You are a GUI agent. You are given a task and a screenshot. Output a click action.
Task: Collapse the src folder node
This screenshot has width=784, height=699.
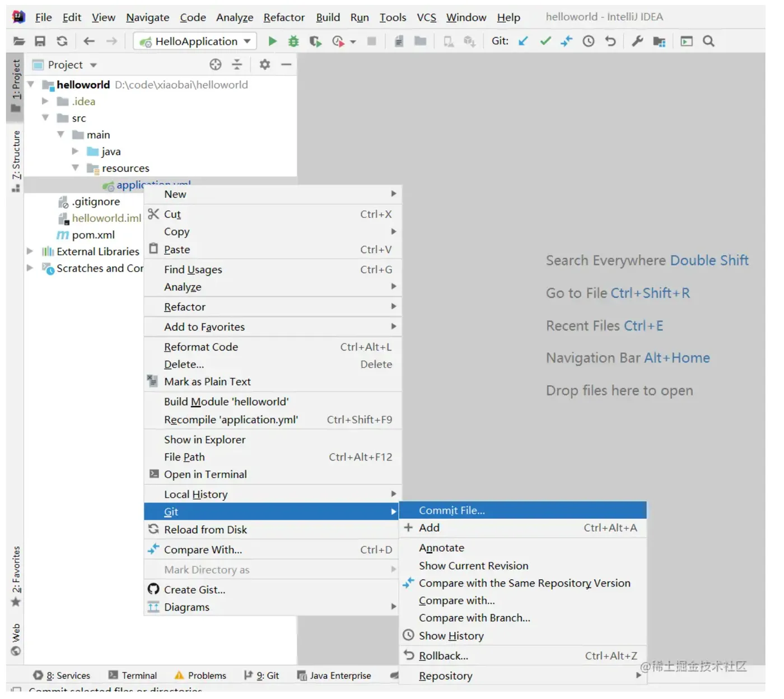pyautogui.click(x=46, y=118)
